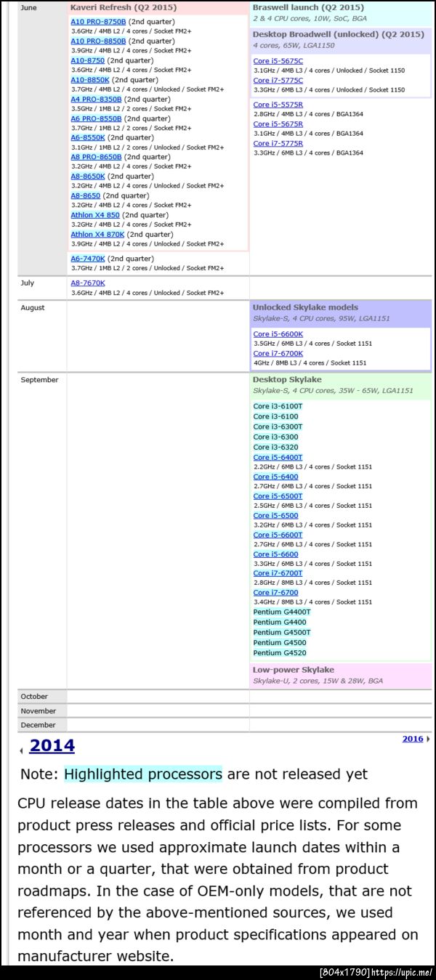Image resolution: width=436 pixels, height=980 pixels.
Task: Click the August month cell
Action: (x=42, y=336)
